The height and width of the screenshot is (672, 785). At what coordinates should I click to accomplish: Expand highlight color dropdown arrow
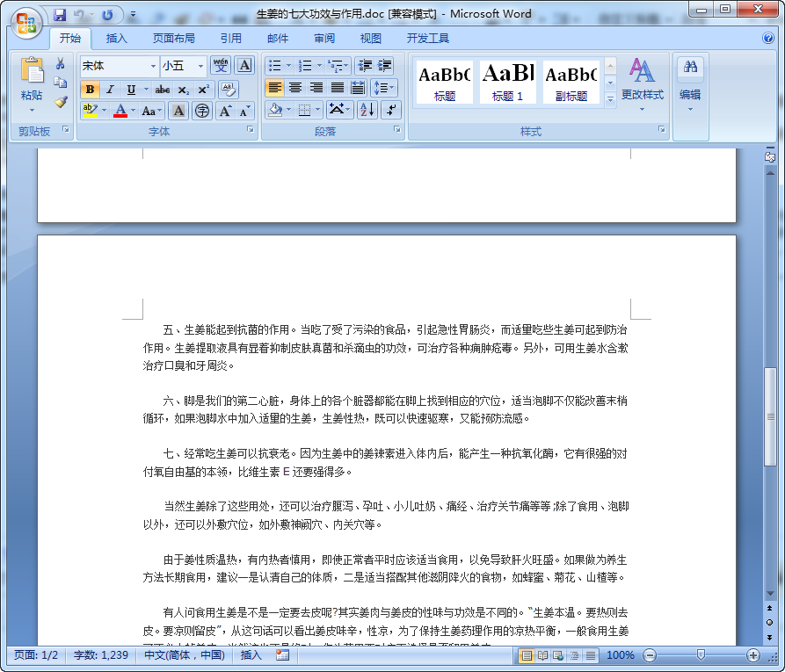click(104, 110)
